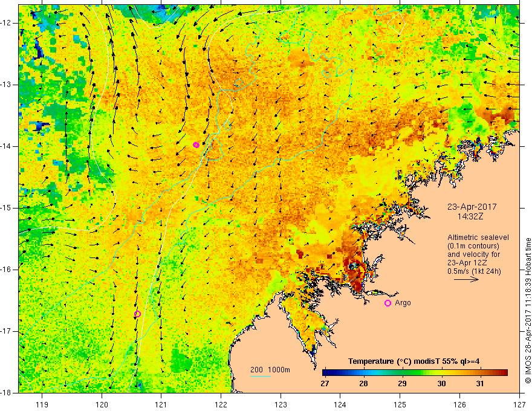The height and width of the screenshot is (411, 532).
Task: Click the date label 23-Apr-2017
Action: point(472,207)
